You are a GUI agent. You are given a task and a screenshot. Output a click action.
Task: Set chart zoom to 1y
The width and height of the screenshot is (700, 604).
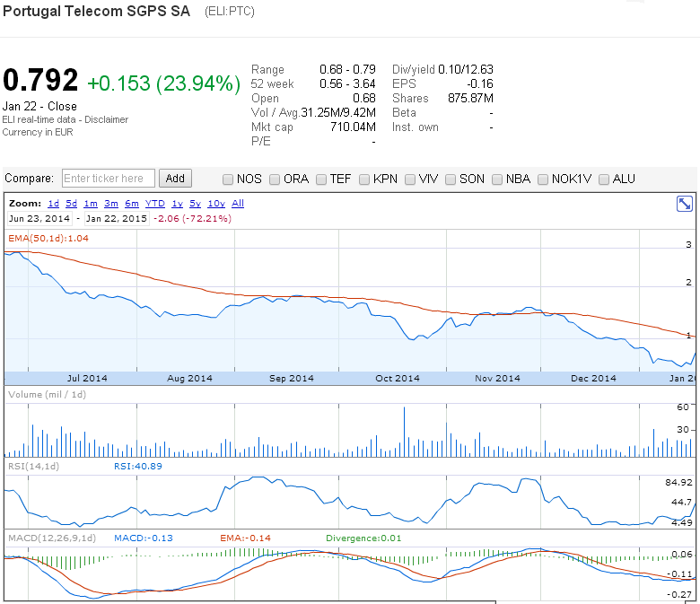[x=177, y=204]
